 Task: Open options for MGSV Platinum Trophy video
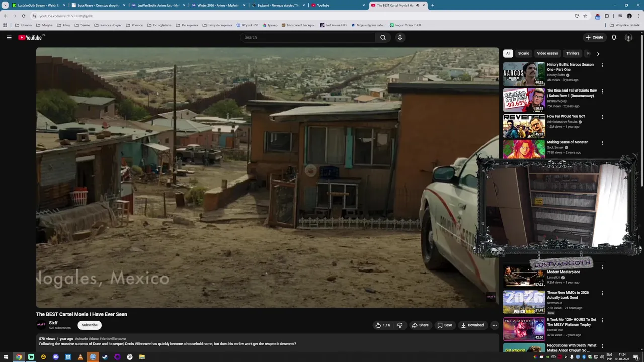(x=602, y=320)
